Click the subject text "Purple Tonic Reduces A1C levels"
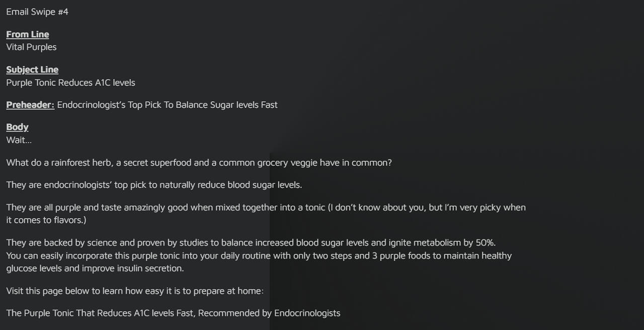Screen dimensions: 644x330 [70, 82]
